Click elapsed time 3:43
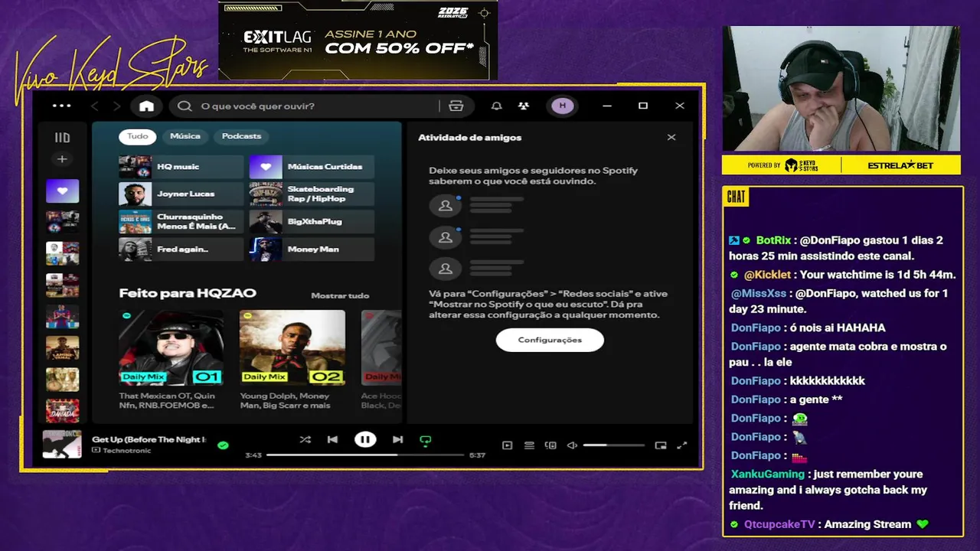The image size is (980, 551). pyautogui.click(x=253, y=455)
